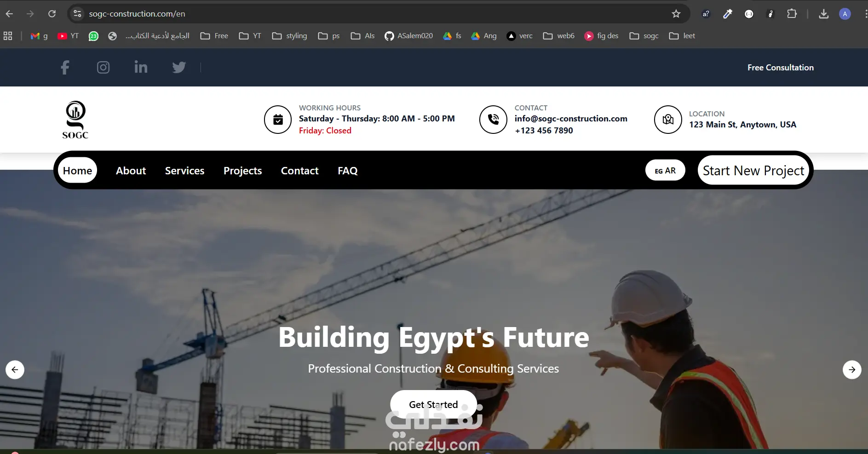Click the contact phone icon

pos(493,120)
